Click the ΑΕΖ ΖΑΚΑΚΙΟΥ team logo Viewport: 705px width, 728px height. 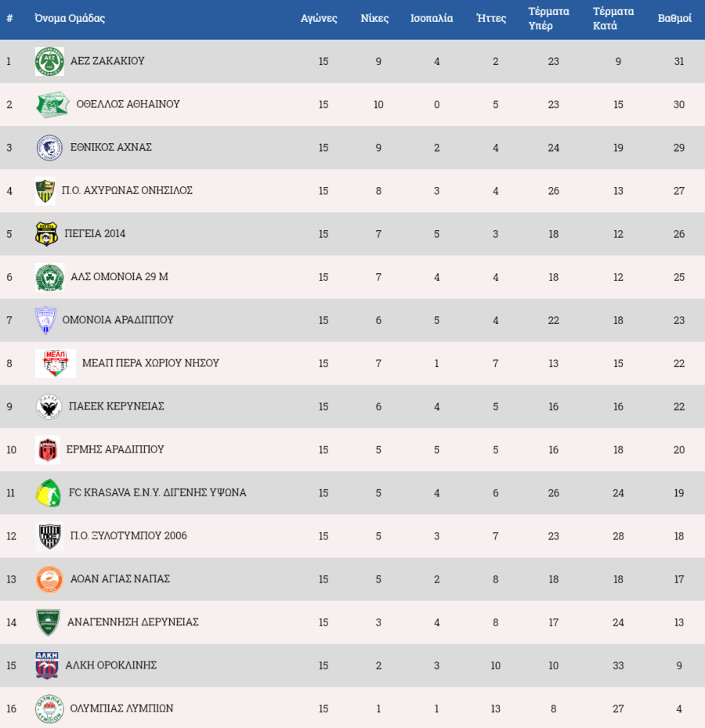click(49, 61)
